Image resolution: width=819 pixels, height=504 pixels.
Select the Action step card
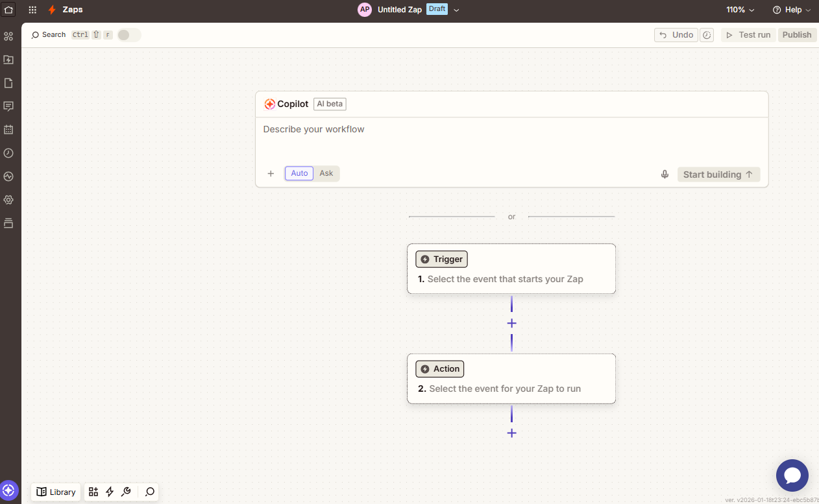[x=511, y=379]
